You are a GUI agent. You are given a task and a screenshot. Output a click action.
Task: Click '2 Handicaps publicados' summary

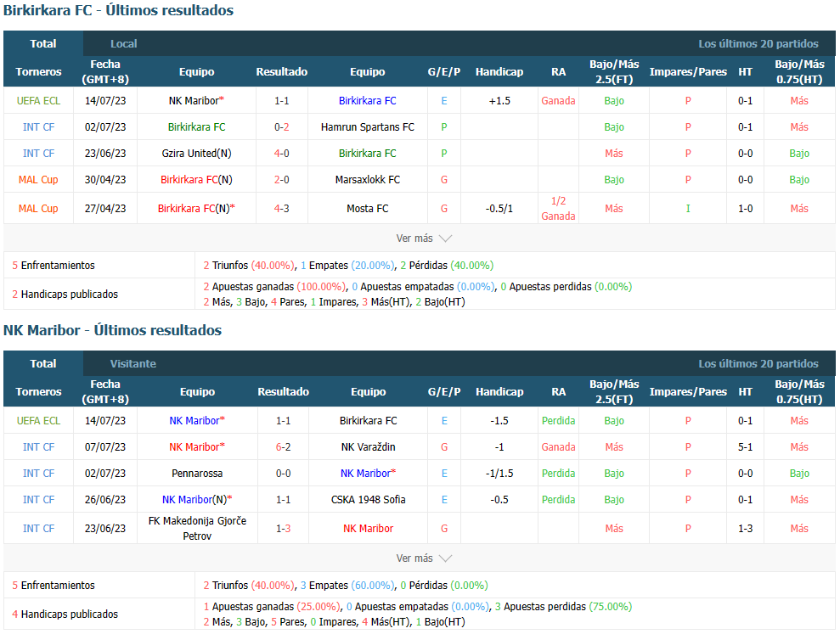(x=65, y=294)
